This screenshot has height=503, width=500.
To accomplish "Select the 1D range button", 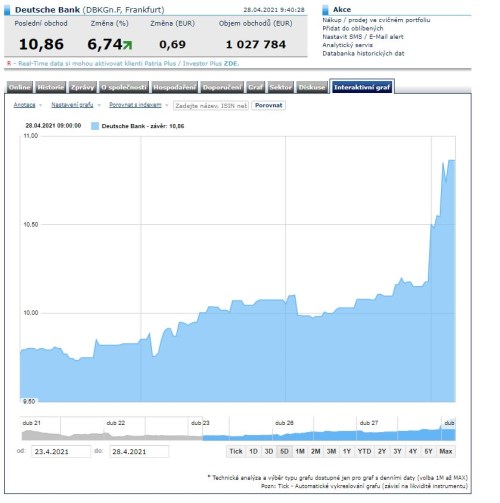I will (x=253, y=452).
